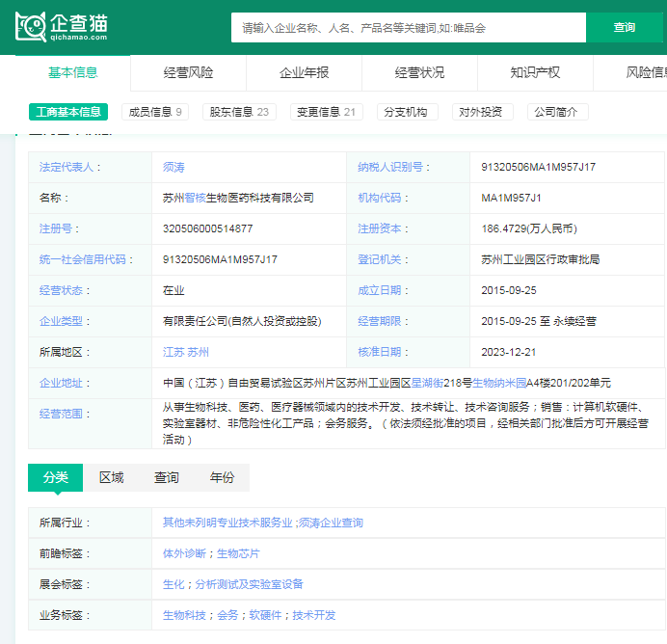Open 变更信息 sub-section
The width and height of the screenshot is (667, 644).
coord(326,112)
